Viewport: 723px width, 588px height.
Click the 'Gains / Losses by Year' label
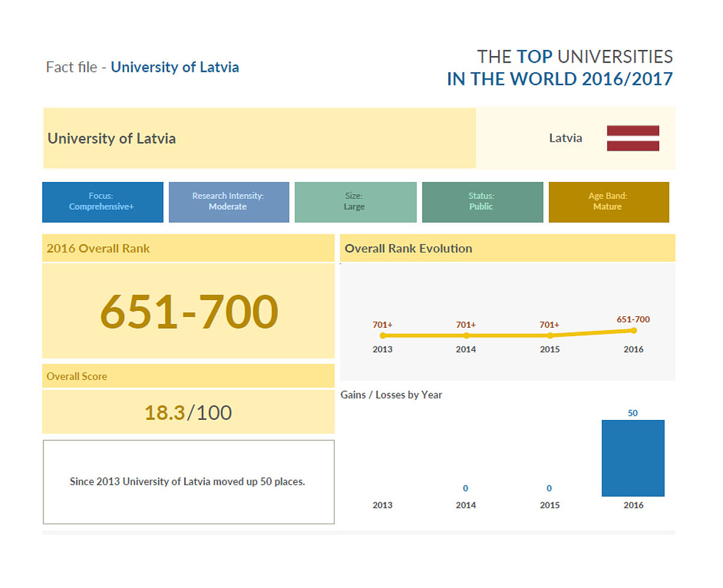pyautogui.click(x=391, y=395)
